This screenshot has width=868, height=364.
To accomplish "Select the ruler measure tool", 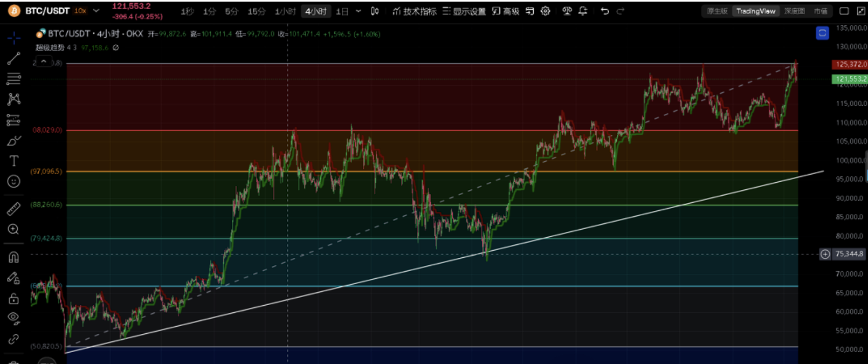I will [13, 209].
